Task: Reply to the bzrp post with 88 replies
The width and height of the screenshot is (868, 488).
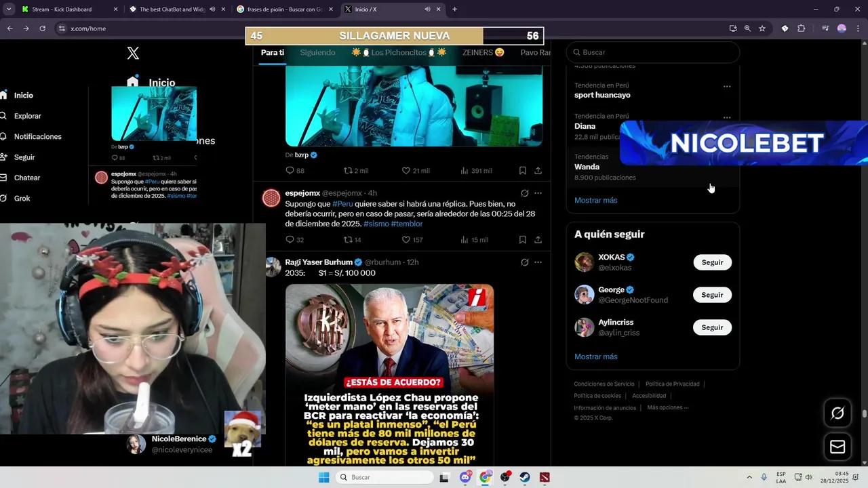Action: [x=294, y=171]
